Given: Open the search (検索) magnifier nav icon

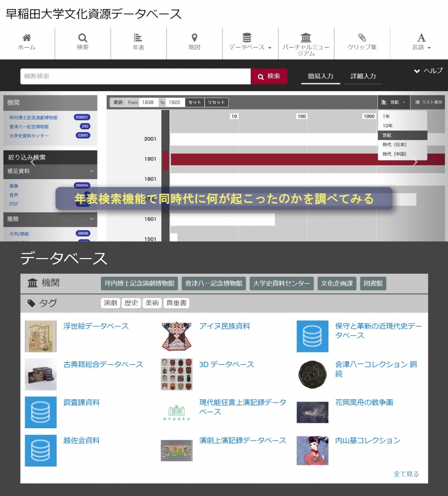Looking at the screenshot, I should [82, 38].
